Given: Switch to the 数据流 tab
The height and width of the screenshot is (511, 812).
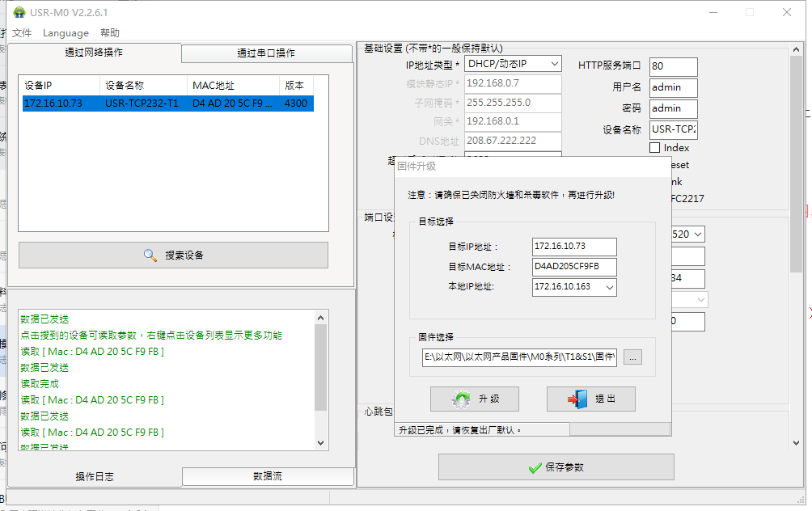Looking at the screenshot, I should click(268, 476).
